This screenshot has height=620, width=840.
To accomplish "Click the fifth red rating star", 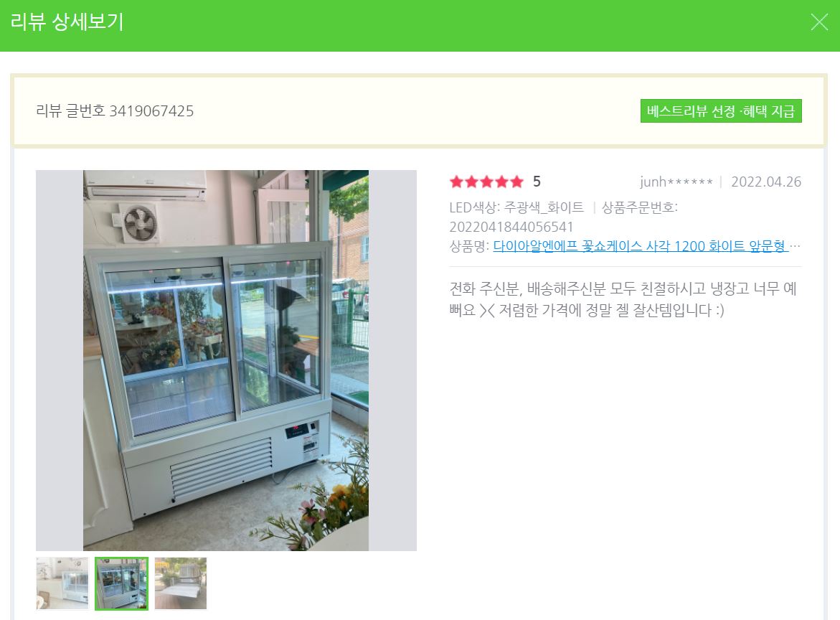I will [516, 182].
